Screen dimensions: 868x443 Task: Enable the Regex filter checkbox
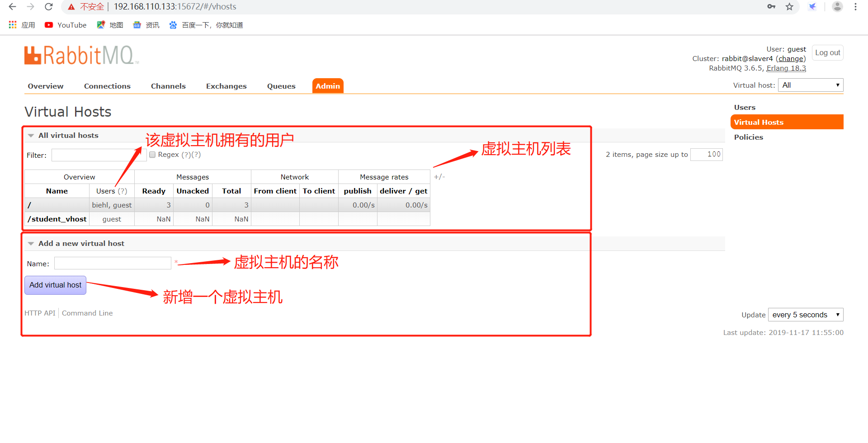[x=152, y=155]
